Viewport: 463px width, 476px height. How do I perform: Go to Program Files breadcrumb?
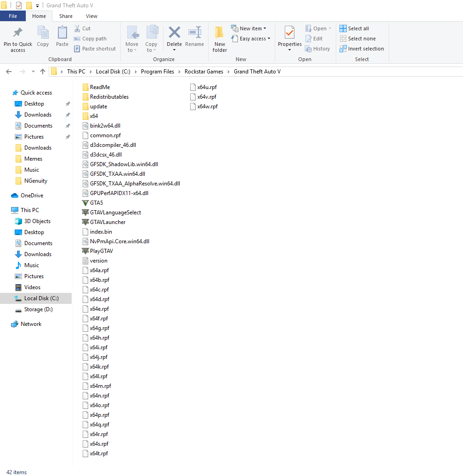158,72
